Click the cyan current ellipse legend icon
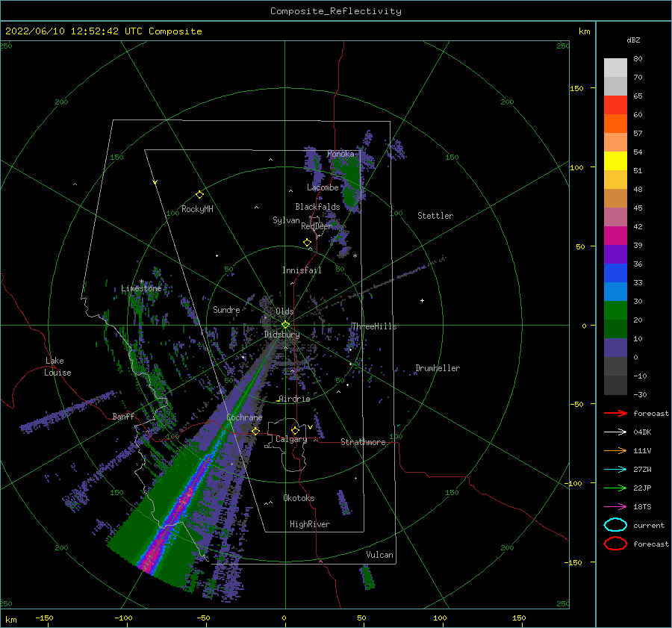Image resolution: width=672 pixels, height=628 pixels. click(x=615, y=525)
